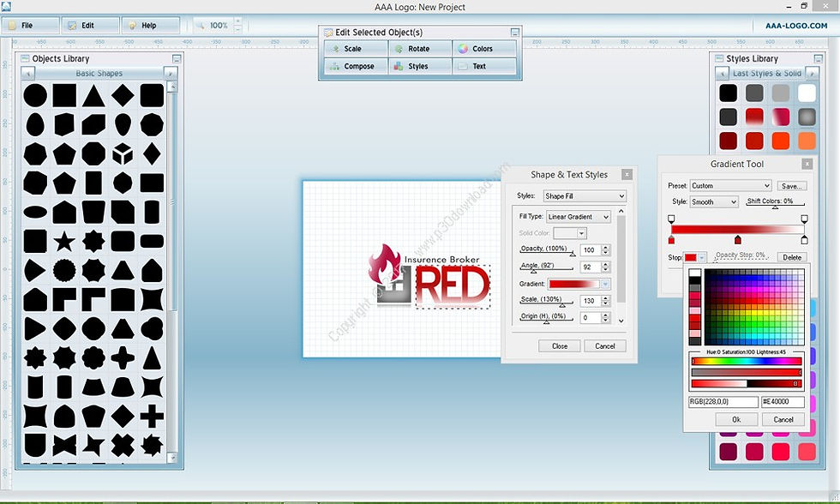Open the Preset dropdown set to Custom
Screen dimensions: 840x504
point(730,186)
